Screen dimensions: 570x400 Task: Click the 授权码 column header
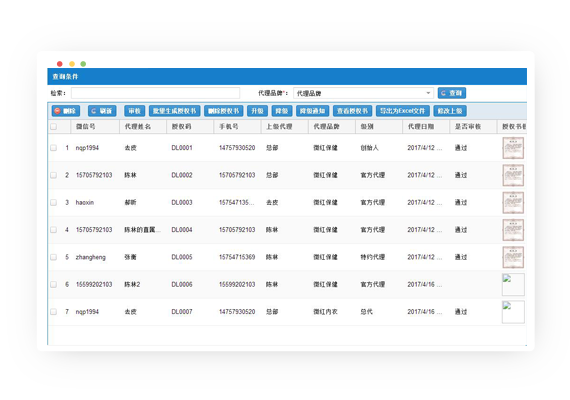tap(181, 127)
